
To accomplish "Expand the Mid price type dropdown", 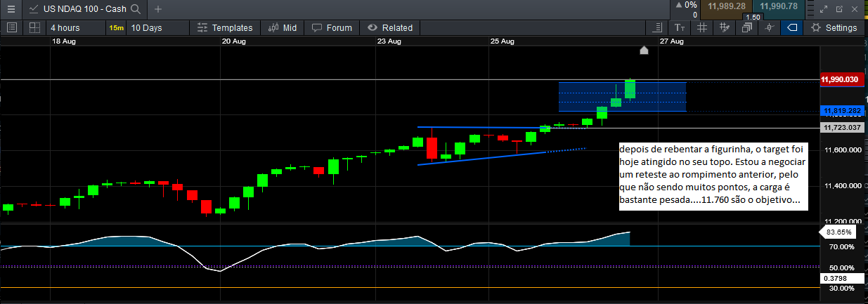I will pos(282,28).
